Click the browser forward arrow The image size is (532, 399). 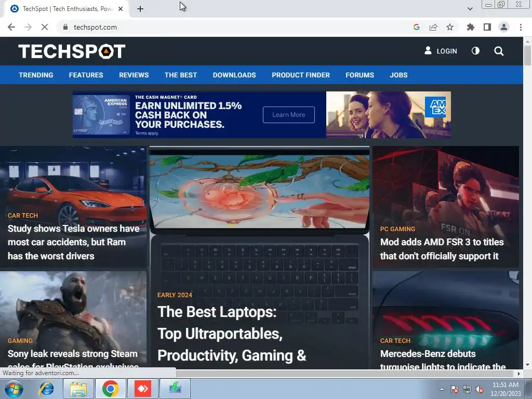tap(28, 27)
